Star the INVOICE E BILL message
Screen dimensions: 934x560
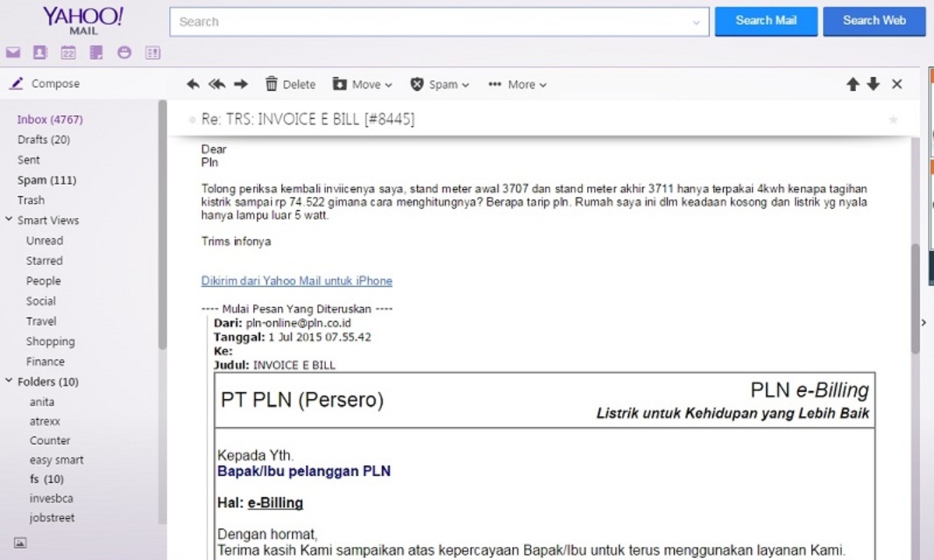pyautogui.click(x=894, y=120)
